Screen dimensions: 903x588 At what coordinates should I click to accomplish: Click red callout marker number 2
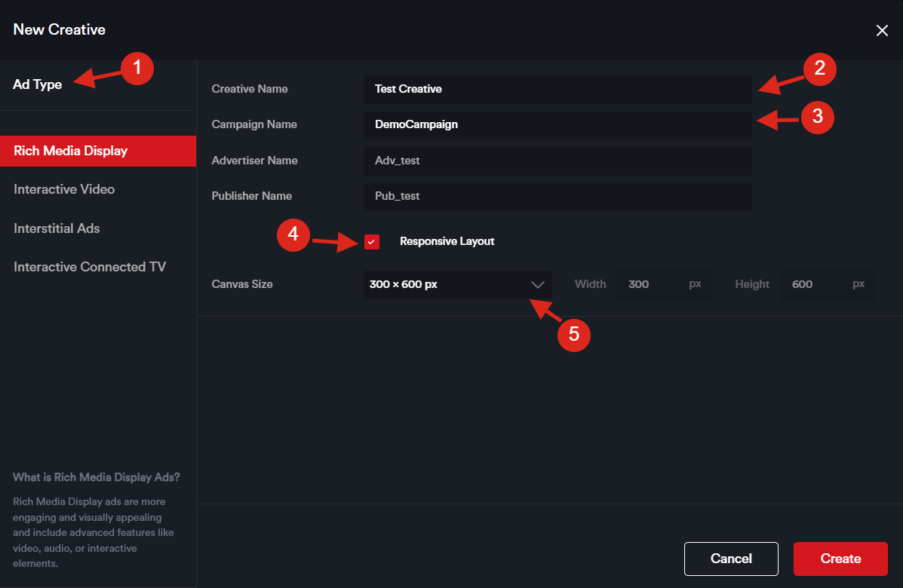(820, 69)
